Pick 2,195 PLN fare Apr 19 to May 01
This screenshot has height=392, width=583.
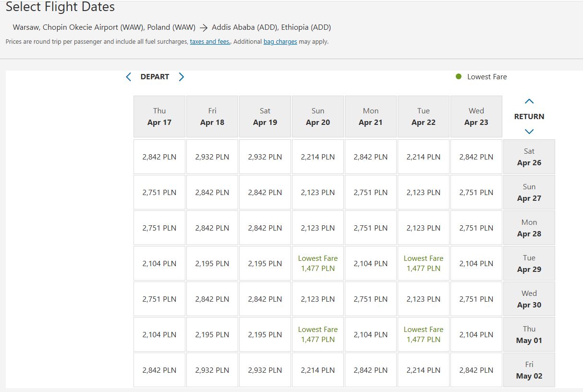265,334
